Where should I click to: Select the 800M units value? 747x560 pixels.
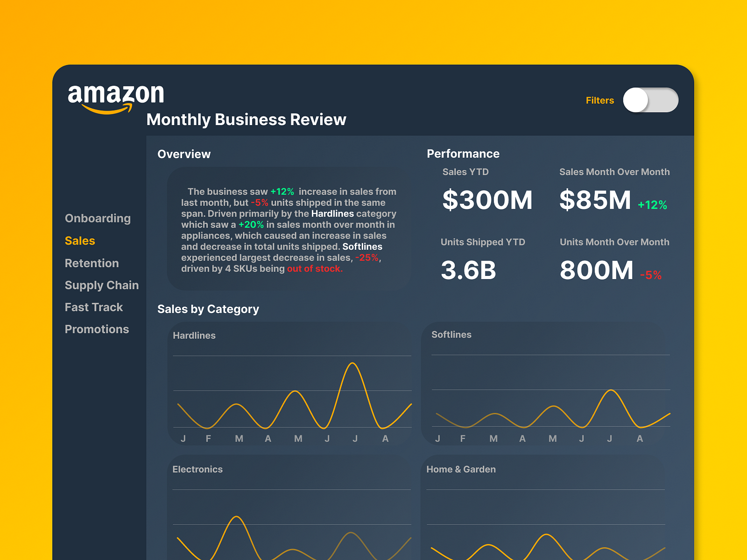(597, 270)
